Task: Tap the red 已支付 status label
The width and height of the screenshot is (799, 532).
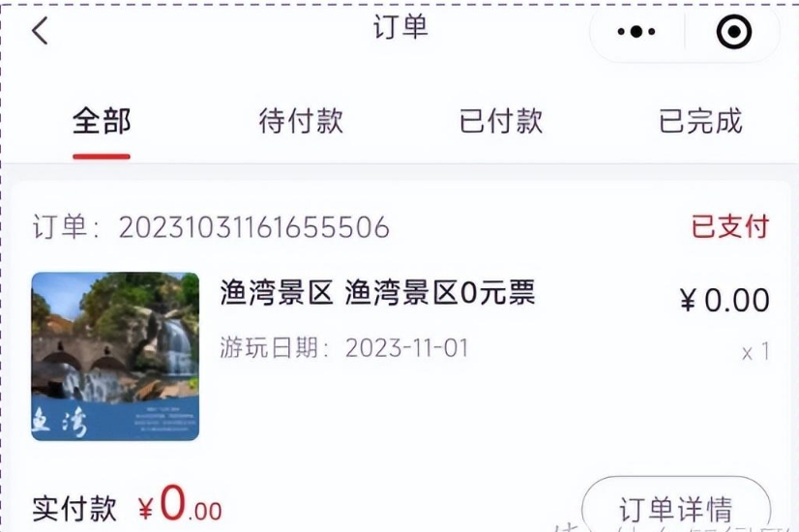Action: tap(730, 226)
